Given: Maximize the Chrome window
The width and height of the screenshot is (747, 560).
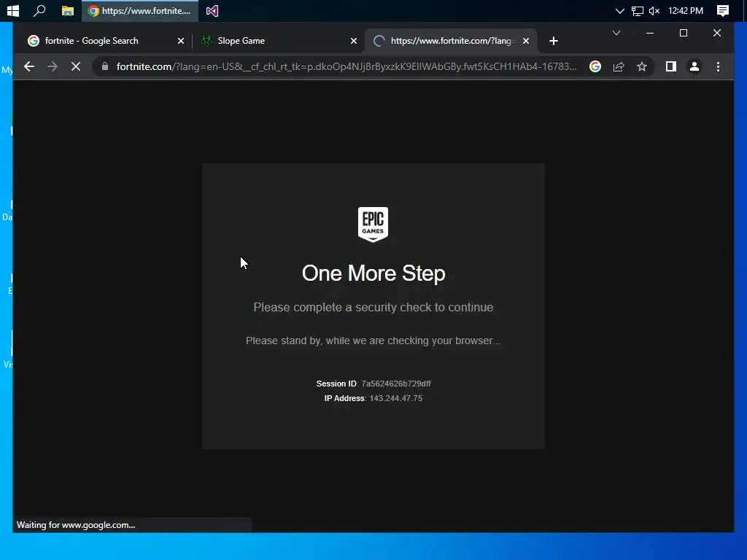Looking at the screenshot, I should (683, 33).
